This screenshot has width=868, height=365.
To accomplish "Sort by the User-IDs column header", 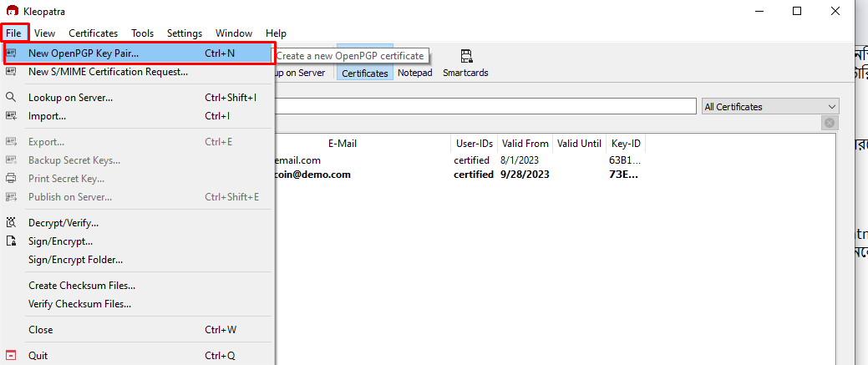I will (475, 144).
